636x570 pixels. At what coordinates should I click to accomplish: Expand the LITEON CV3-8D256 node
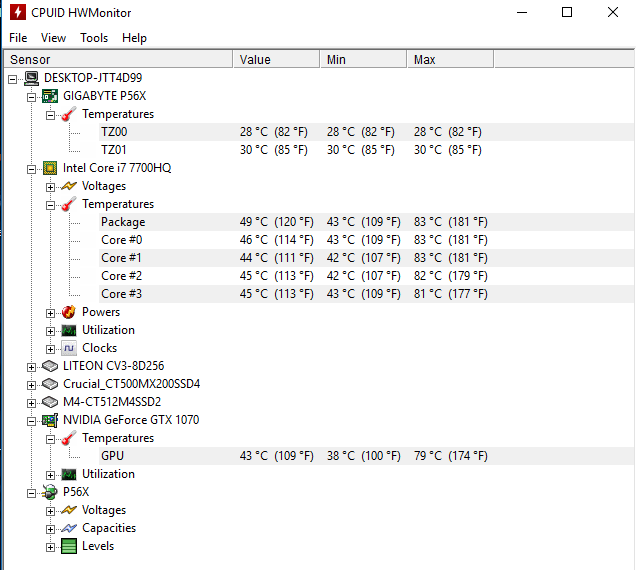[x=31, y=367]
